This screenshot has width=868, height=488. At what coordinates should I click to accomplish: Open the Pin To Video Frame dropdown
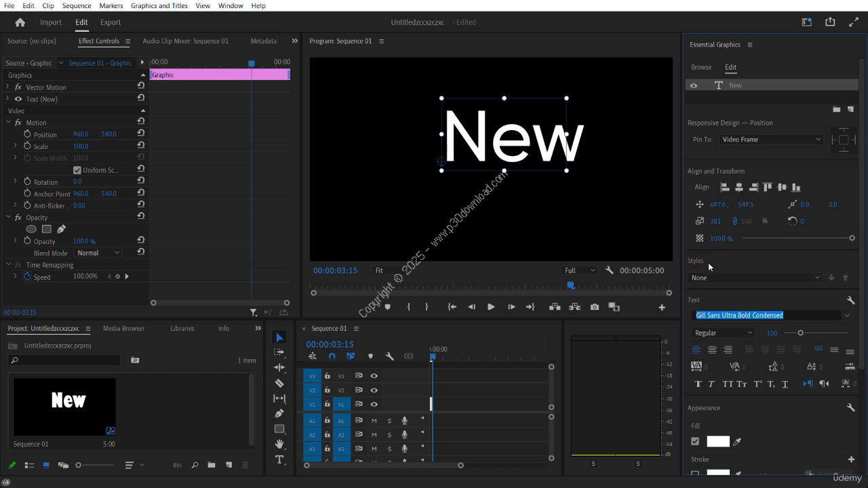(x=771, y=140)
